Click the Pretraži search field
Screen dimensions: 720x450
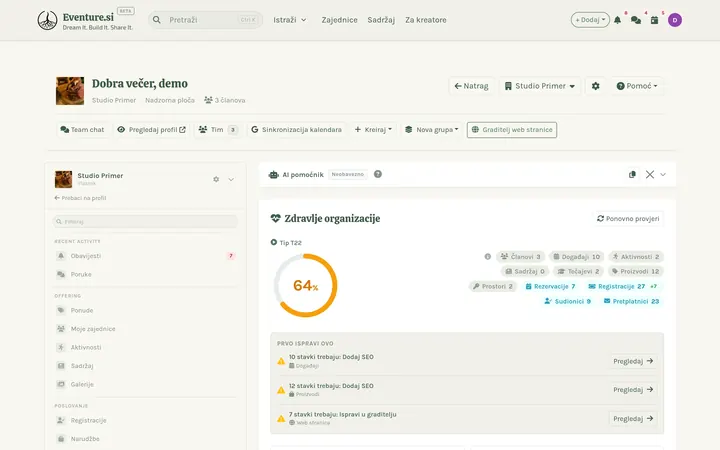click(x=205, y=20)
